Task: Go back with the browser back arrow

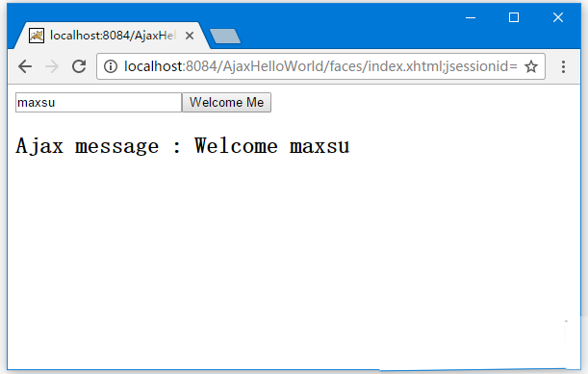Action: point(25,66)
